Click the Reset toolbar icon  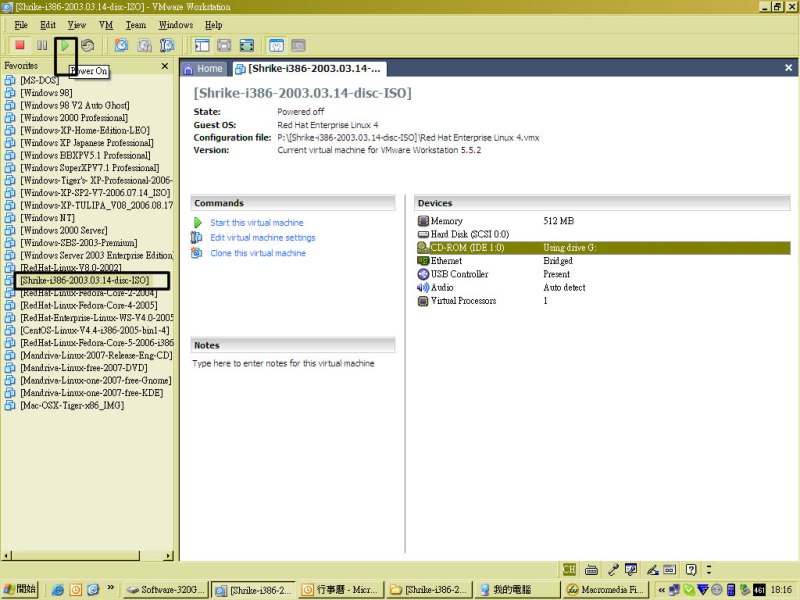[x=88, y=45]
